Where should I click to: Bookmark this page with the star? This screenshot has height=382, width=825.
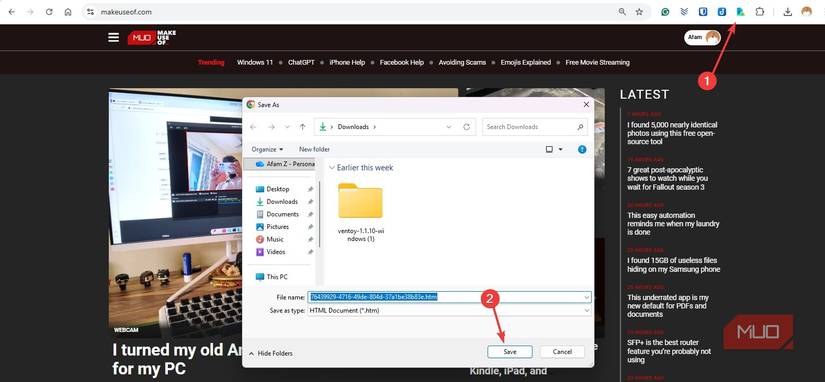[639, 12]
